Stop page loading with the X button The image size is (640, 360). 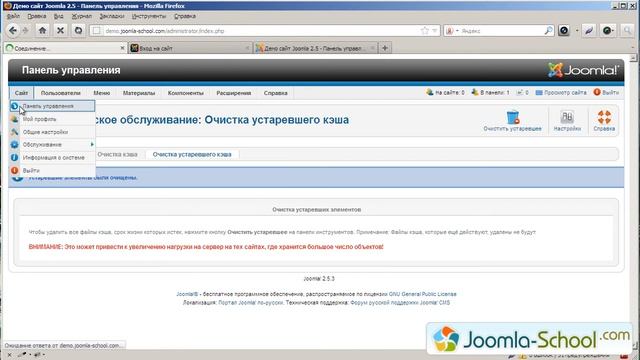[60, 31]
